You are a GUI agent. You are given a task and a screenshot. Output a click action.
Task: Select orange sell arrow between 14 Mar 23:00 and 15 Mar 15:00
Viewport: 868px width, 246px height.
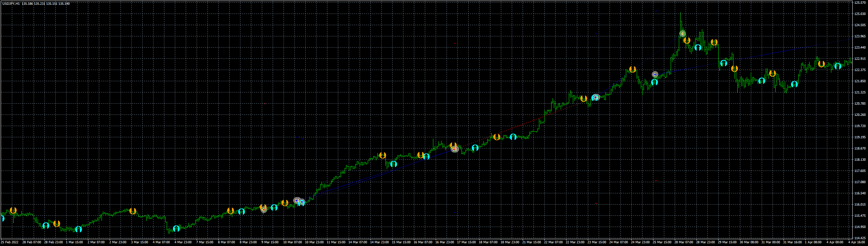click(x=383, y=155)
